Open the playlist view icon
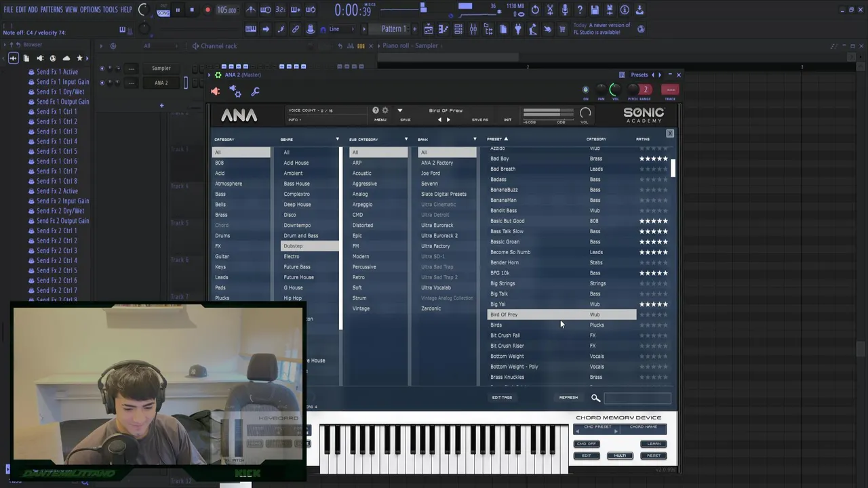The width and height of the screenshot is (868, 488). [x=429, y=29]
